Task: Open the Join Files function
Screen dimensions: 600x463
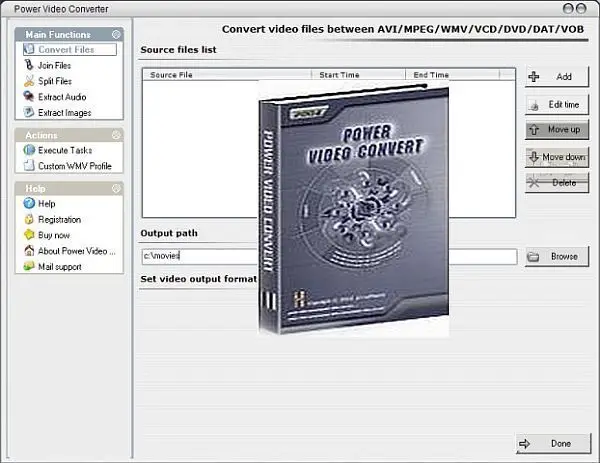Action: point(54,65)
